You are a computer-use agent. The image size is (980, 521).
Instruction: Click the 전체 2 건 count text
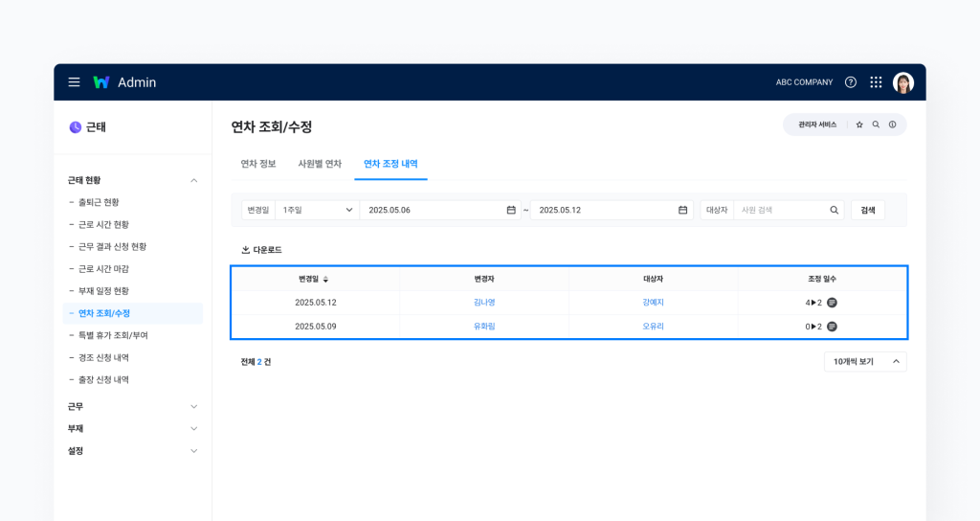click(x=256, y=362)
